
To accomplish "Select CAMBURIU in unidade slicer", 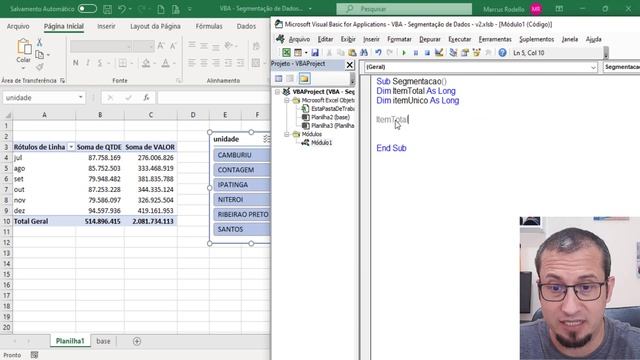I will pos(242,155).
